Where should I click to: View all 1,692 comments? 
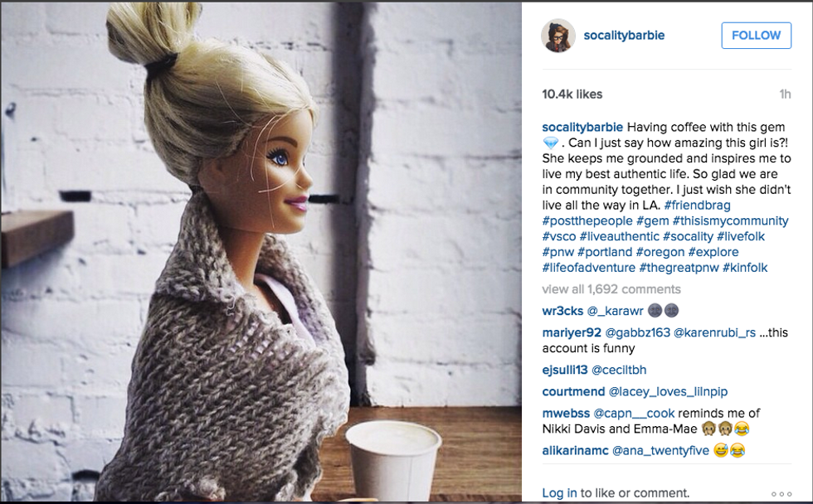611,289
